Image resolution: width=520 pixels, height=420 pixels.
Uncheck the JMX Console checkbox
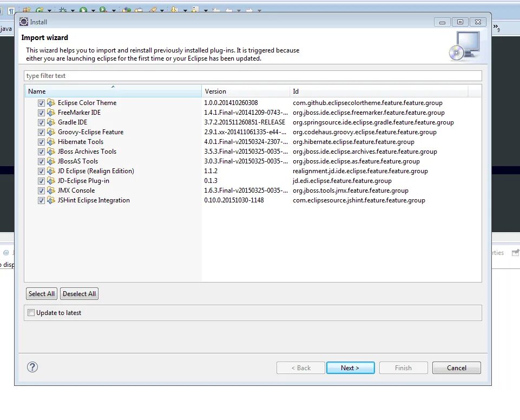(41, 191)
